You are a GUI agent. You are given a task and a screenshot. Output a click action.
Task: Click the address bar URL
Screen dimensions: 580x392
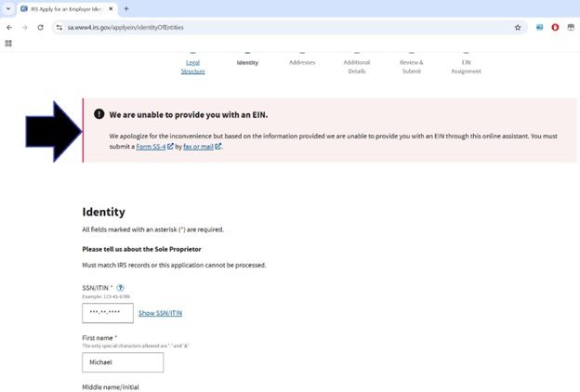click(186, 27)
